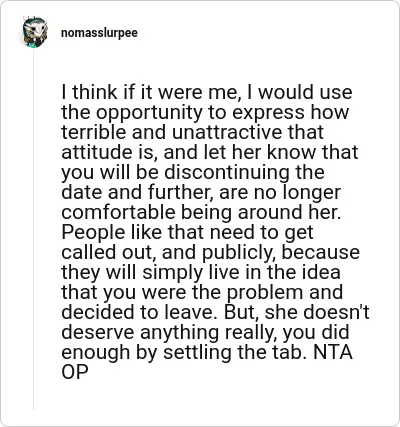Click the phrase "attitude is" in the comment
This screenshot has width=400, height=427.
tap(108, 152)
